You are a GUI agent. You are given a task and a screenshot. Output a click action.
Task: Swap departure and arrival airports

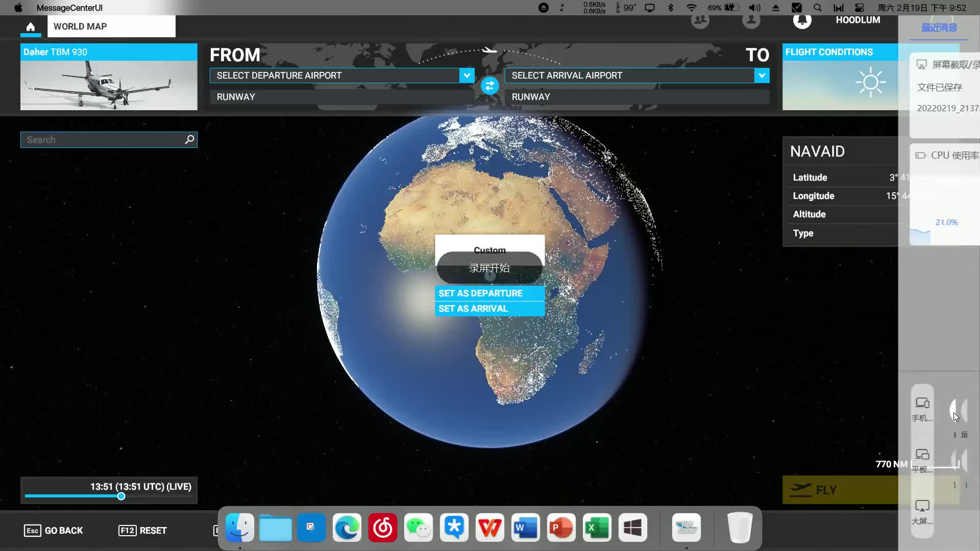tap(489, 86)
